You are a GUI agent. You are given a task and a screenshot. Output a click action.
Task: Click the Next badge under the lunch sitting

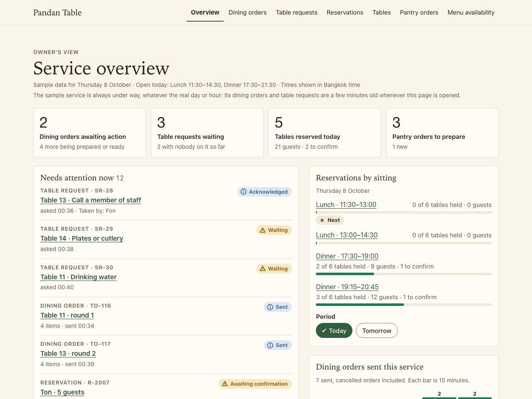coord(330,220)
